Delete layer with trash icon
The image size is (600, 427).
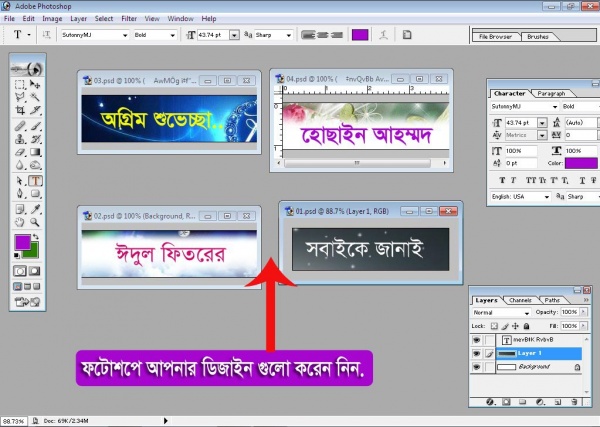tap(574, 402)
